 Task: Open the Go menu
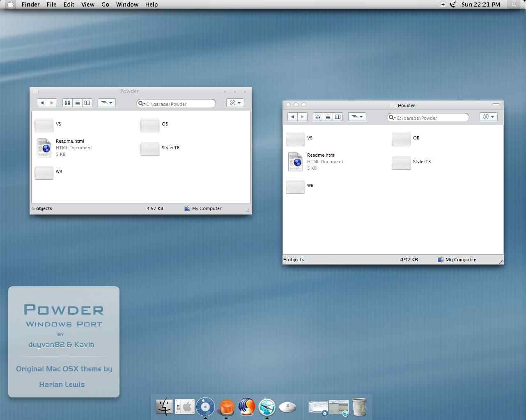coord(105,5)
